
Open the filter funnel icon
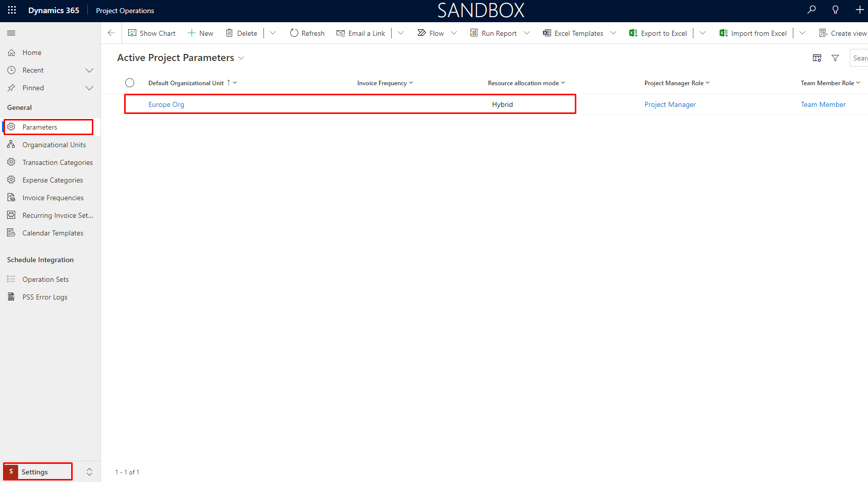pyautogui.click(x=835, y=58)
